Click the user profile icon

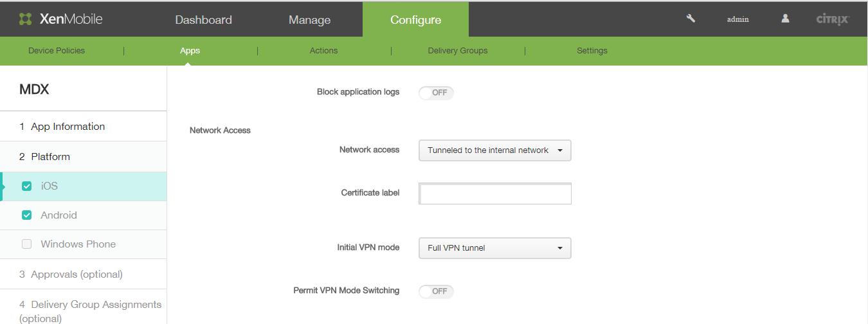click(785, 19)
